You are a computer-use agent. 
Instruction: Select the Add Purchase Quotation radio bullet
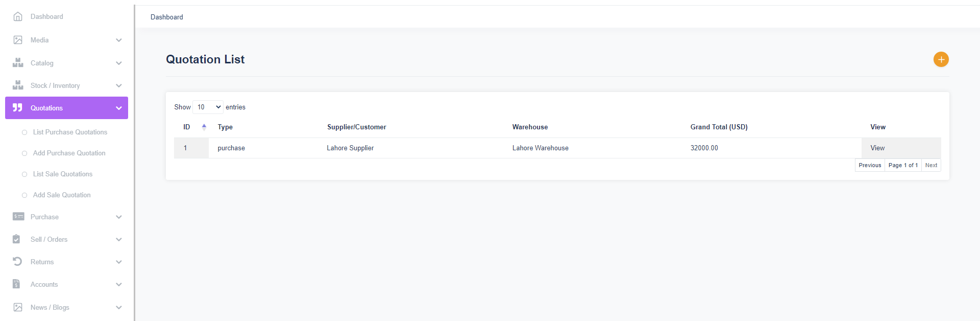point(24,153)
